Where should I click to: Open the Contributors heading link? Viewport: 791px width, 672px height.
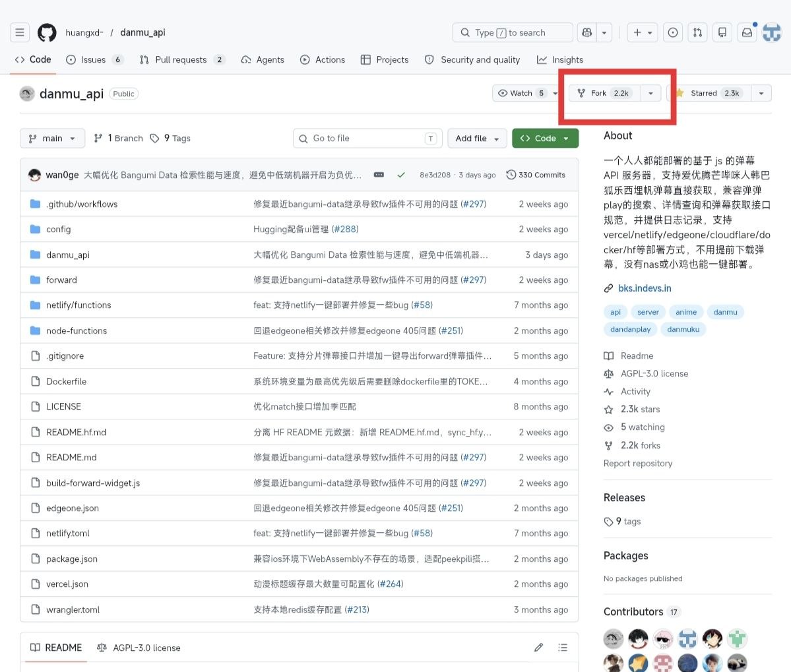tap(633, 611)
